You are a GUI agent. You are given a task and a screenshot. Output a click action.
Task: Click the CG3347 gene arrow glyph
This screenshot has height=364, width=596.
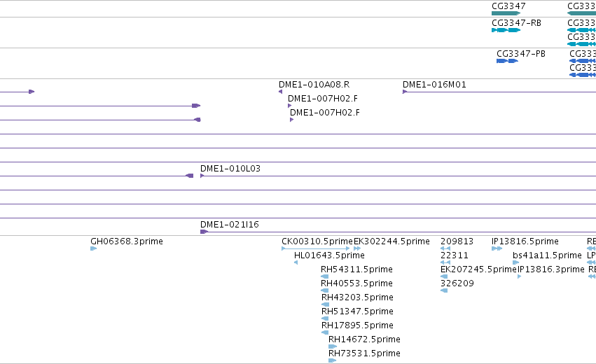[506, 13]
